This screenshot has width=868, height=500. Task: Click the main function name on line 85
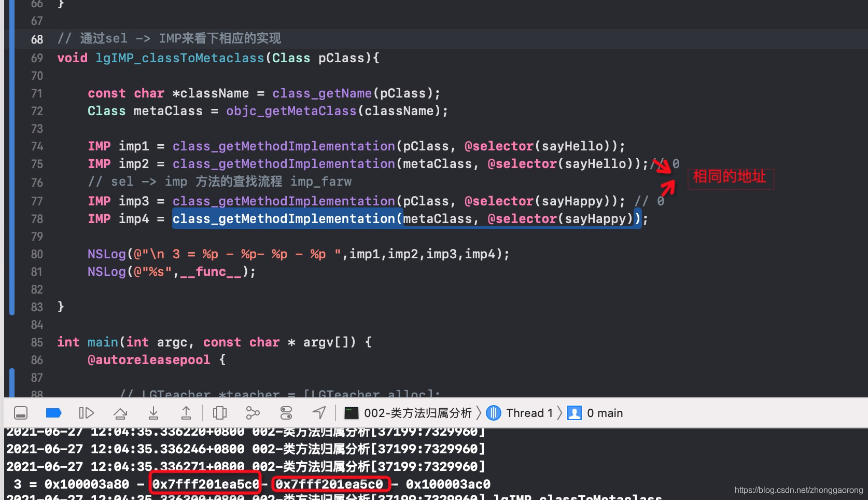coord(103,342)
